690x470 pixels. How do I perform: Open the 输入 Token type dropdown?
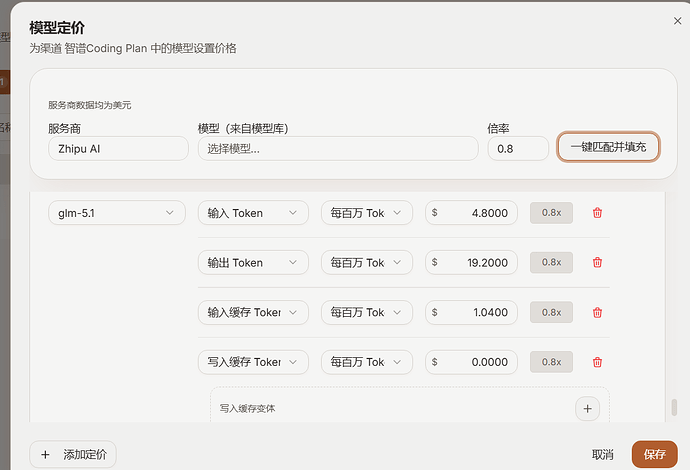(x=253, y=213)
